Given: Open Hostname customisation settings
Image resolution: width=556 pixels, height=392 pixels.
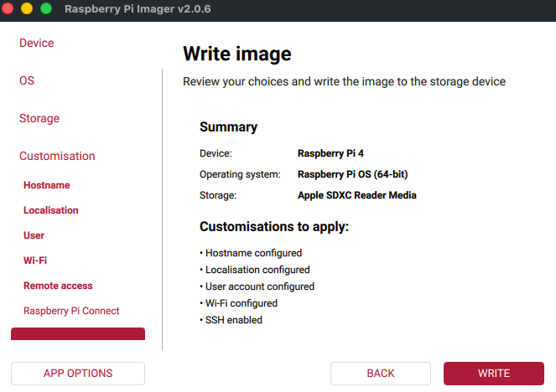Looking at the screenshot, I should point(46,185).
